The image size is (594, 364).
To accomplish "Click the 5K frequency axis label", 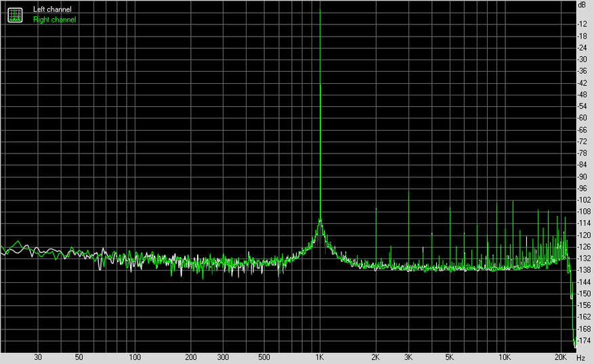I will (x=449, y=357).
